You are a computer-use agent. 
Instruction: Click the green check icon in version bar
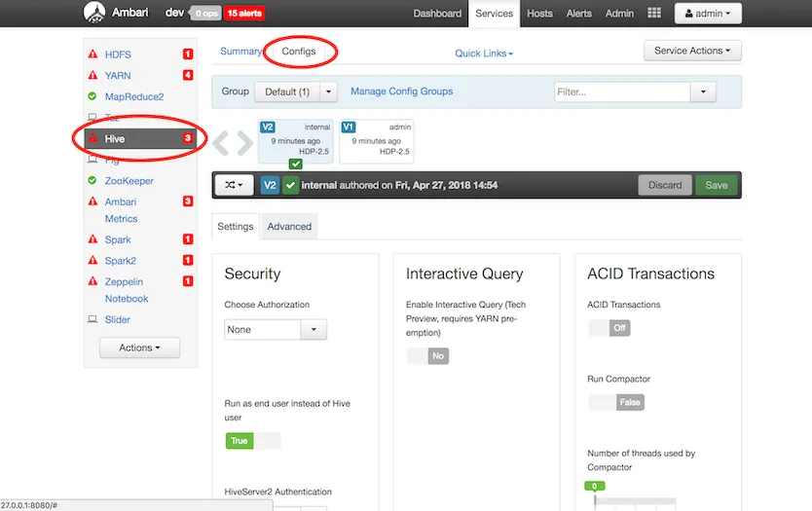click(x=290, y=185)
